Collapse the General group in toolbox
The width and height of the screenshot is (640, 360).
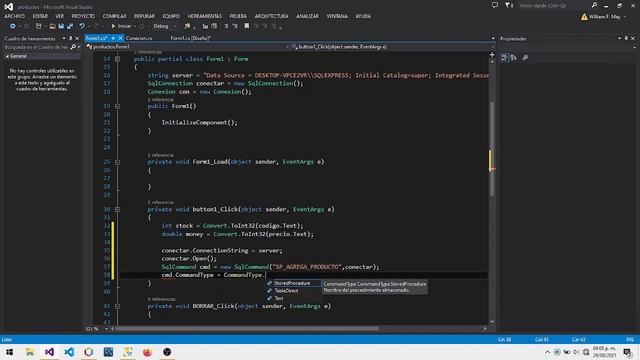pyautogui.click(x=7, y=56)
